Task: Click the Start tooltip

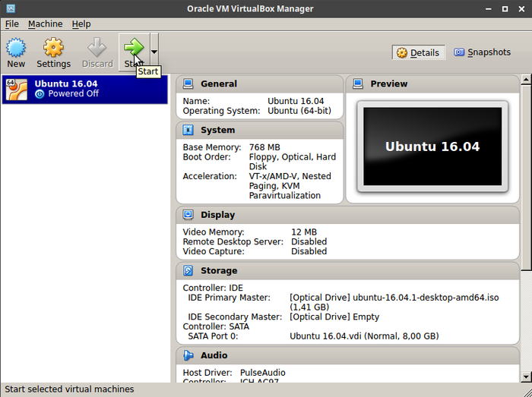Action: click(x=148, y=71)
